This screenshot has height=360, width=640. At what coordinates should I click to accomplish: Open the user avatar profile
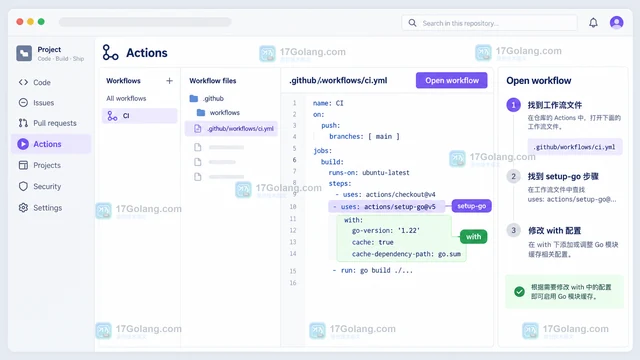click(616, 22)
